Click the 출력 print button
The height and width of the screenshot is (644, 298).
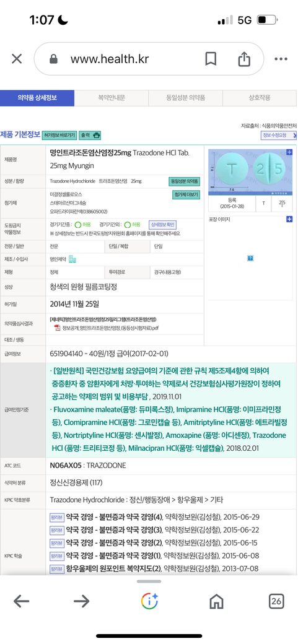[x=90, y=135]
